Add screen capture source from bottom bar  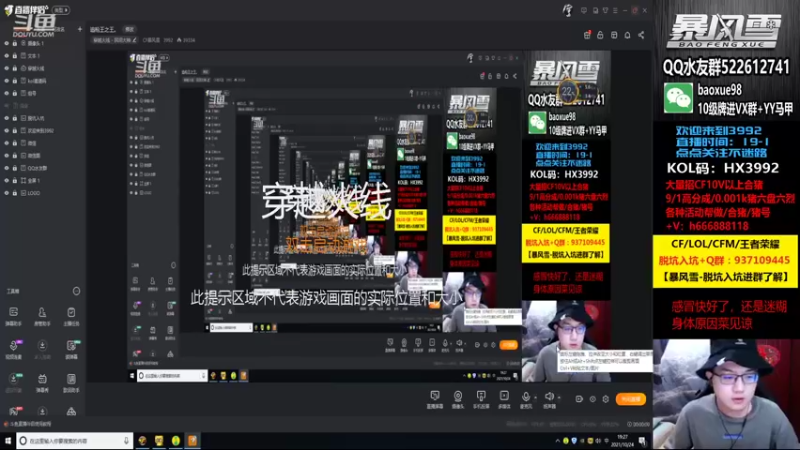[435, 399]
